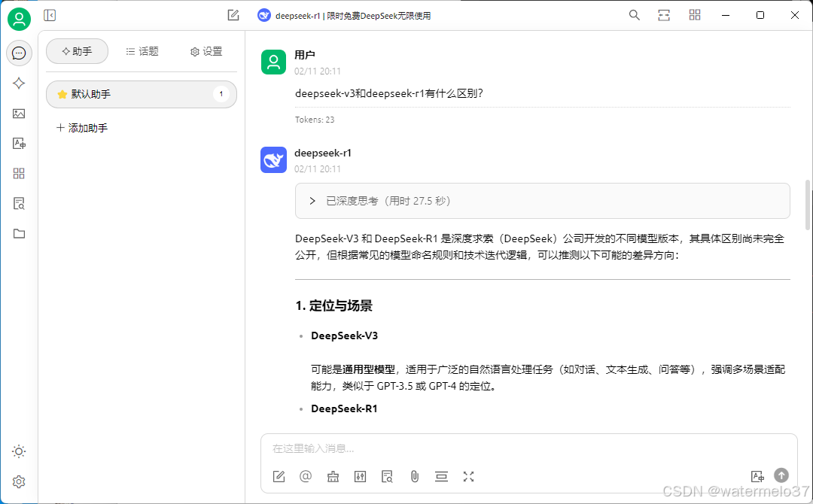Click the 1. 定位与场景 heading
The width and height of the screenshot is (813, 504).
[334, 305]
